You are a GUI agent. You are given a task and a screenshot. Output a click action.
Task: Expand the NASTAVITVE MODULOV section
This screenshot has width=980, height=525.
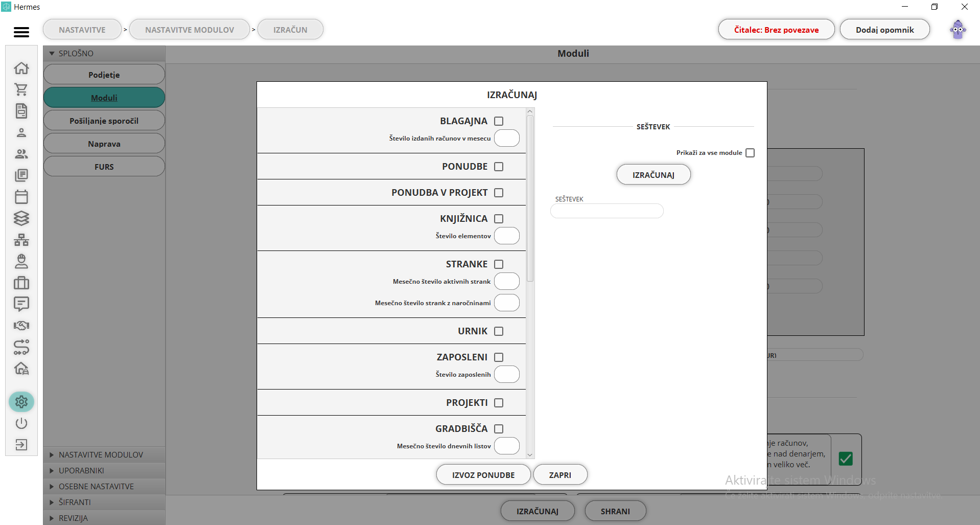click(104, 454)
